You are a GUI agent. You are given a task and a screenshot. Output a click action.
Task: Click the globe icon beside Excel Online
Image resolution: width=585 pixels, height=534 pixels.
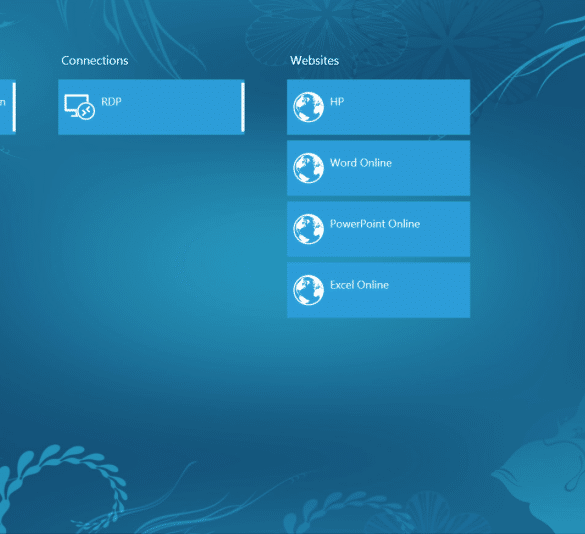coord(308,290)
